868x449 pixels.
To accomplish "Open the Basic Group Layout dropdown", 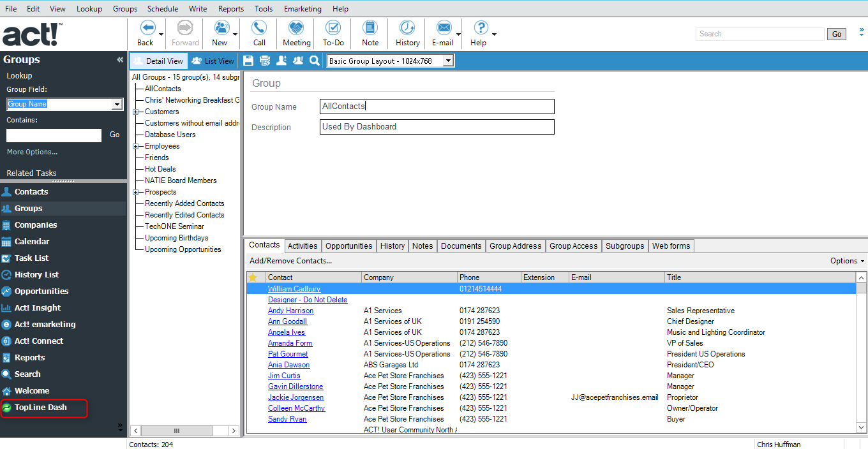I will (x=449, y=61).
